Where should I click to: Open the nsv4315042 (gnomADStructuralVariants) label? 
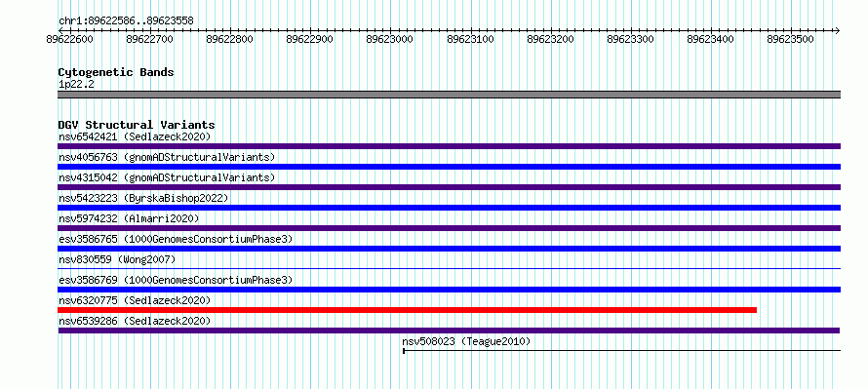coord(167,177)
